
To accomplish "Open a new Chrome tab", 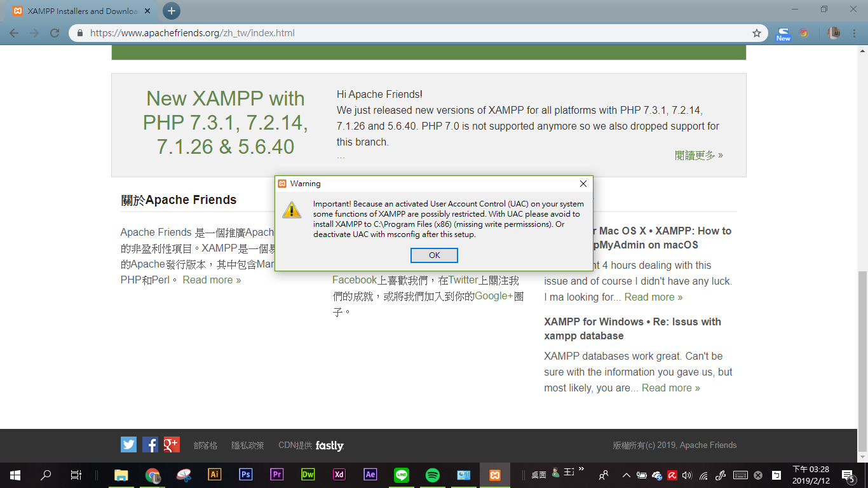I will 171,11.
